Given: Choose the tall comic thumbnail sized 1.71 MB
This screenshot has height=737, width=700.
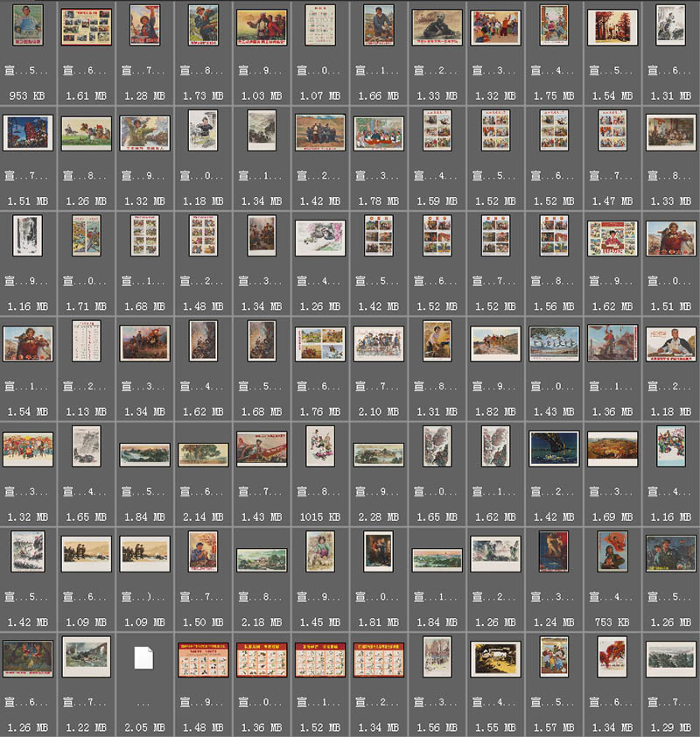Looking at the screenshot, I should [x=86, y=236].
